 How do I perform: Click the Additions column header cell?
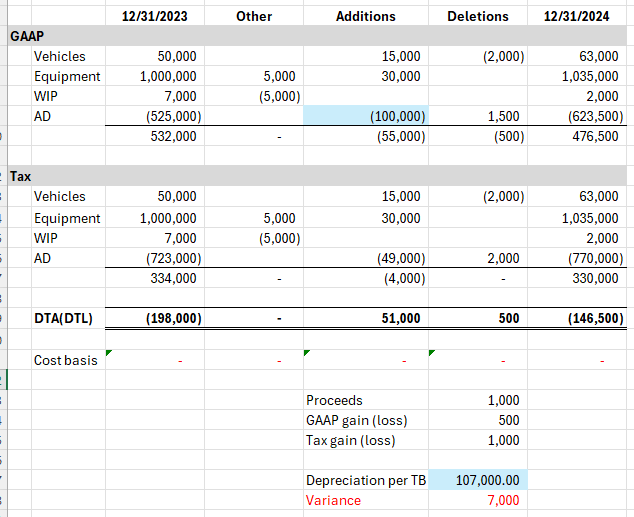(x=365, y=16)
